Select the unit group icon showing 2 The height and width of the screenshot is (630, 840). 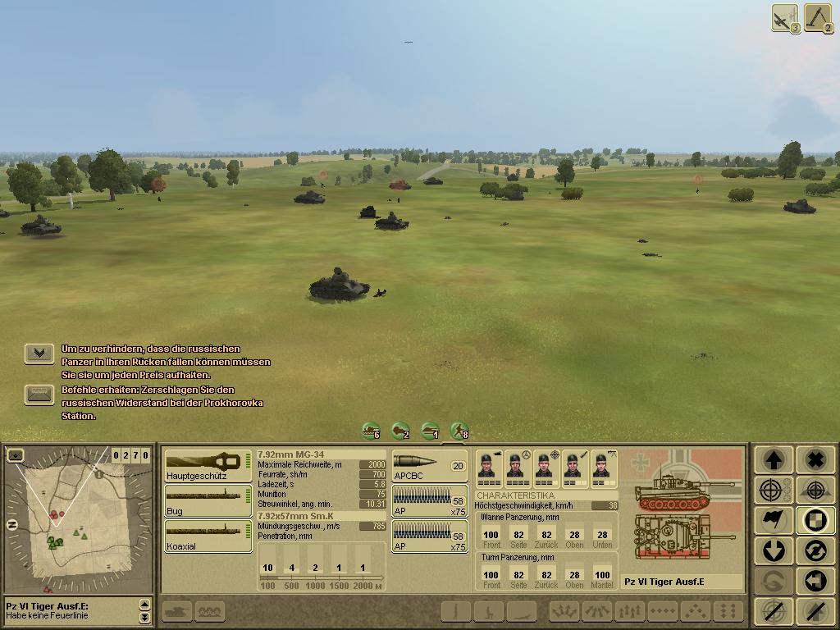coord(400,431)
